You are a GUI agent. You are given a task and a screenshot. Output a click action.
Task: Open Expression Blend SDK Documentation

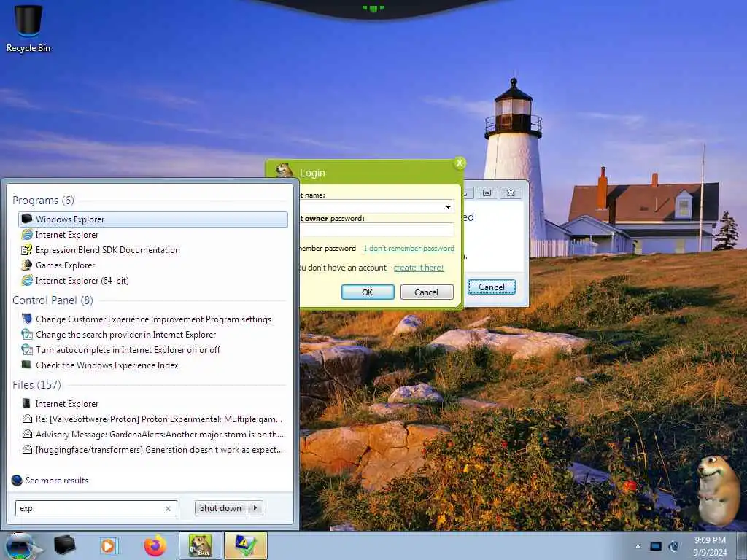point(108,250)
